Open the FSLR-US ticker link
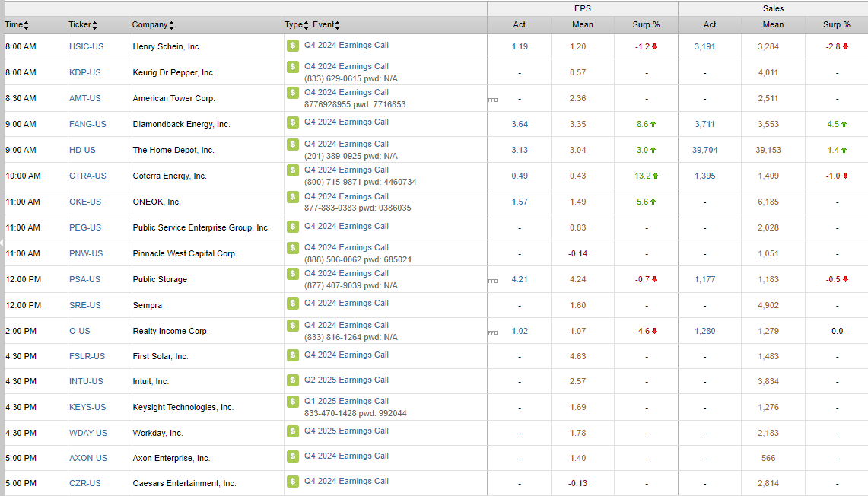868x496 pixels. (x=87, y=357)
